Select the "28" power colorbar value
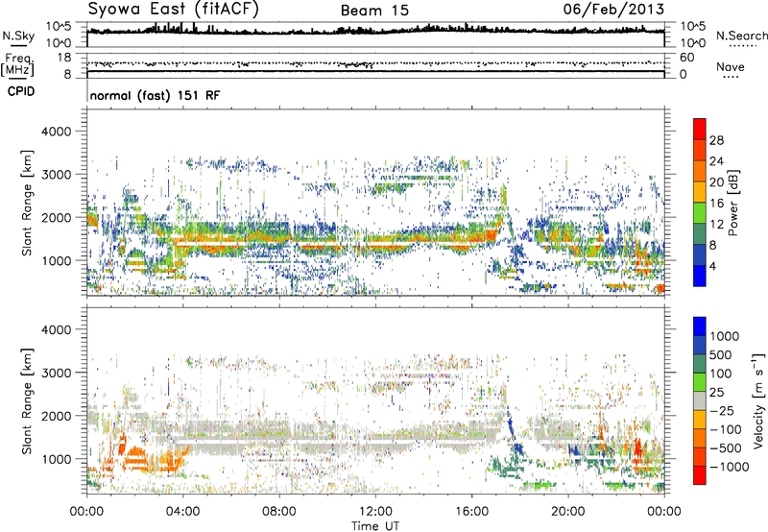The image size is (768, 532). [716, 140]
